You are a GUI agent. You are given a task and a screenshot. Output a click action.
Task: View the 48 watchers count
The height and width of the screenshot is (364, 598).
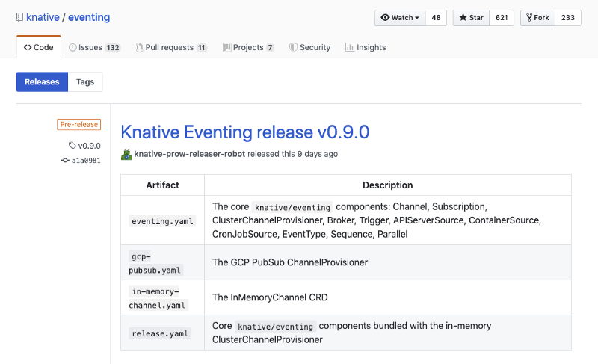click(x=436, y=18)
